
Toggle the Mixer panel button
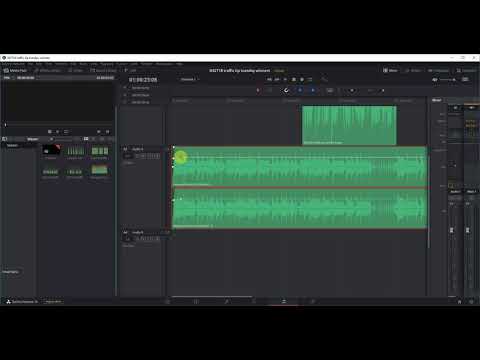pos(390,70)
